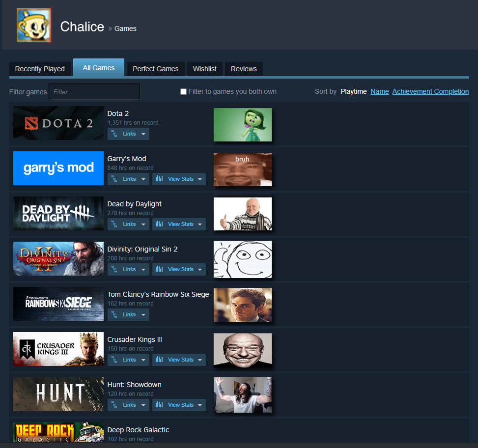The image size is (478, 448).
Task: Go to the Wishlist tab
Action: click(205, 69)
